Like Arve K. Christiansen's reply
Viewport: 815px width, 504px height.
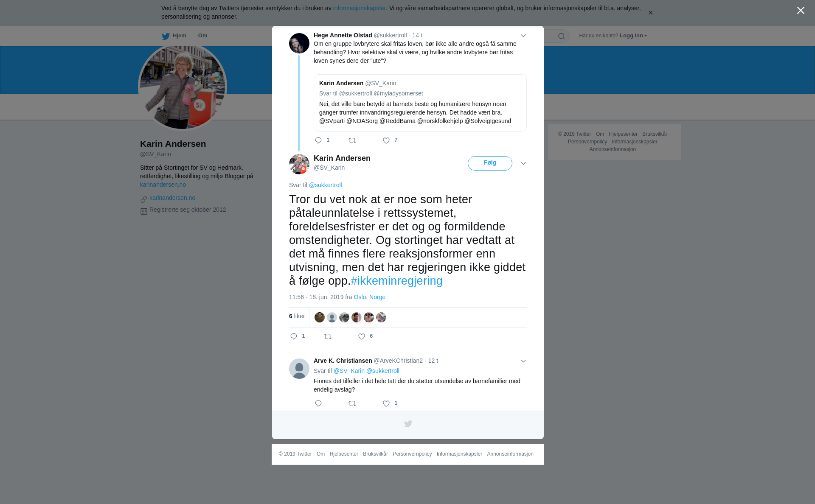[386, 403]
